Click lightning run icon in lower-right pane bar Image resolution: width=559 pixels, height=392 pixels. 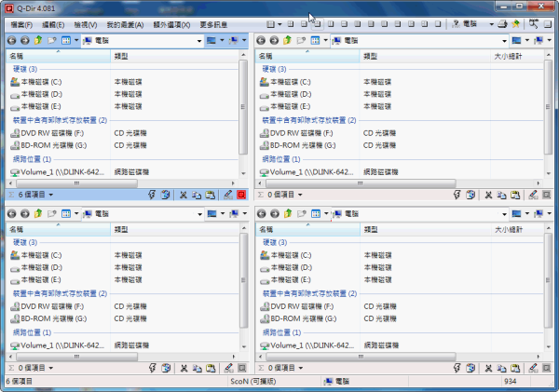[457, 368]
